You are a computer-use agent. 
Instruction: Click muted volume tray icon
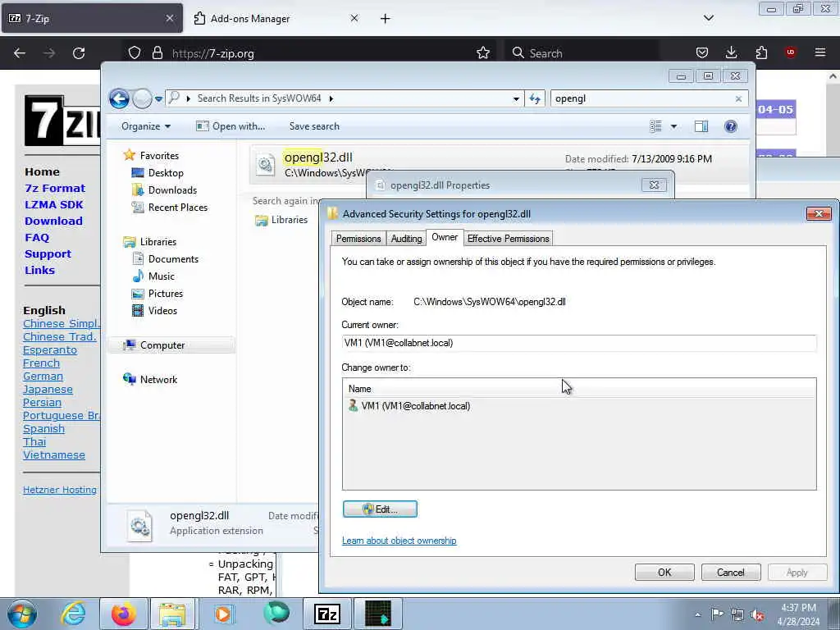pos(757,615)
